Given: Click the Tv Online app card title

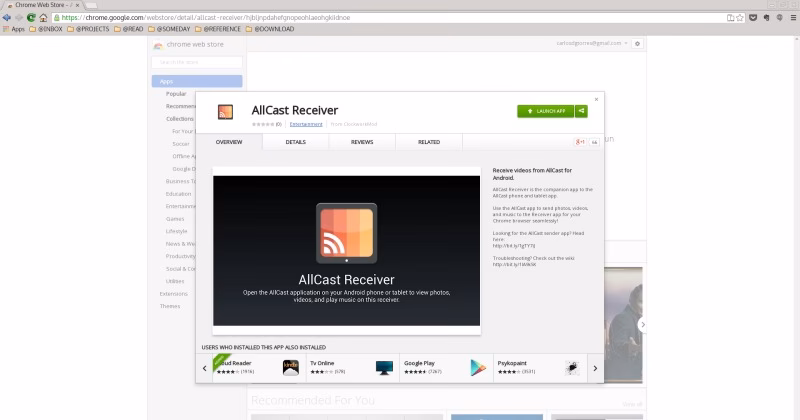Looking at the screenshot, I should [x=322, y=363].
